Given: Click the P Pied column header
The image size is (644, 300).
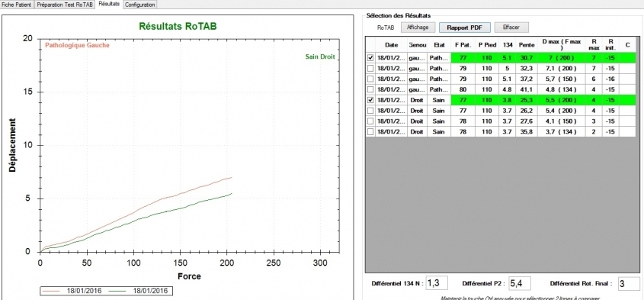Looking at the screenshot, I should pos(487,44).
